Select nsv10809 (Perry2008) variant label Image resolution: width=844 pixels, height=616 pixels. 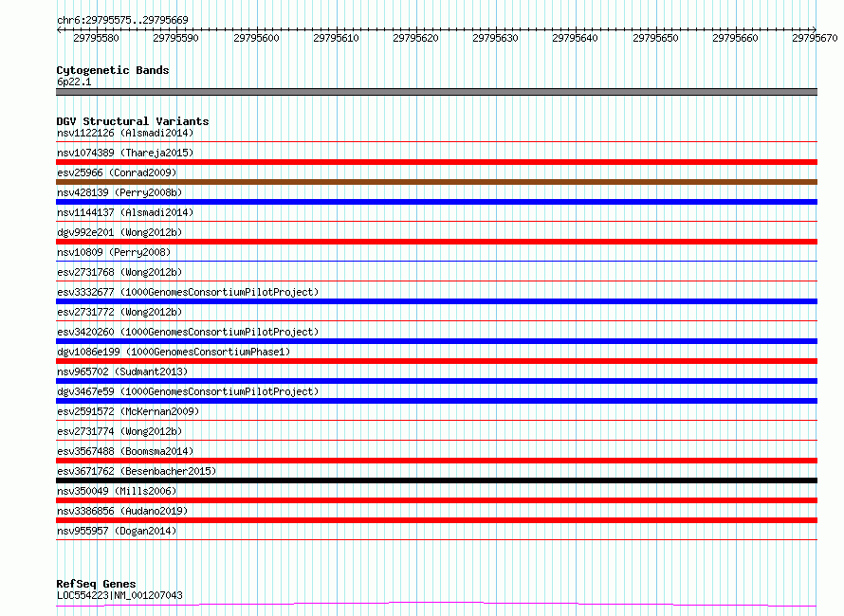pyautogui.click(x=114, y=252)
